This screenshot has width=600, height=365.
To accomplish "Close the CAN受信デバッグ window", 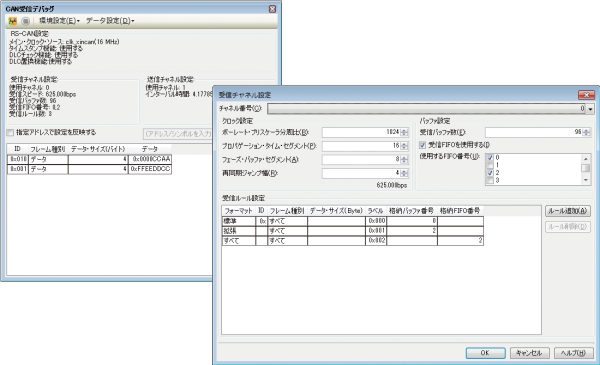I will pos(272,9).
